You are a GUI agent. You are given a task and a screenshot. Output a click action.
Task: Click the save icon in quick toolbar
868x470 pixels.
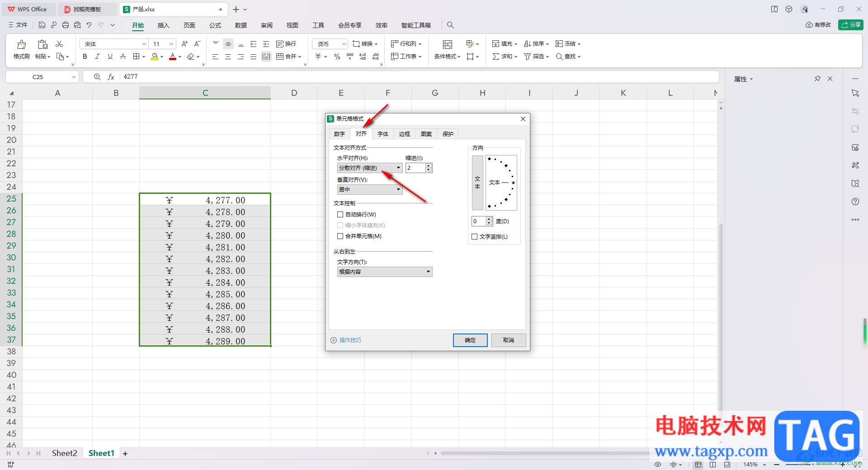[42, 25]
